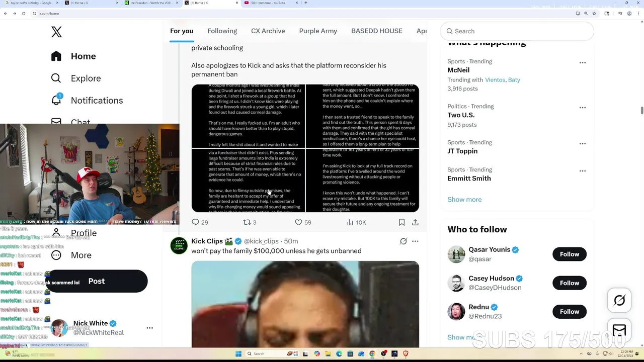This screenshot has width=644, height=362.
Task: Open the More sidebar menu
Action: pyautogui.click(x=71, y=255)
